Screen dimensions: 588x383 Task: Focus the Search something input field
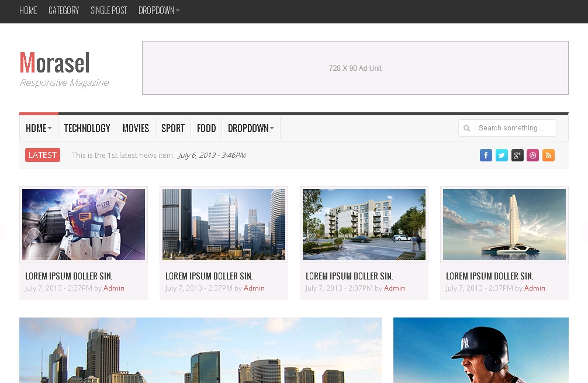coord(515,128)
